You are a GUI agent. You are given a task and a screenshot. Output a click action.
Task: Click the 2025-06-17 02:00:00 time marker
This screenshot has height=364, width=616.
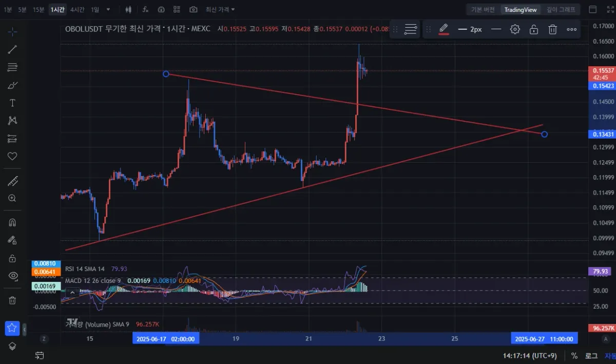pyautogui.click(x=166, y=339)
